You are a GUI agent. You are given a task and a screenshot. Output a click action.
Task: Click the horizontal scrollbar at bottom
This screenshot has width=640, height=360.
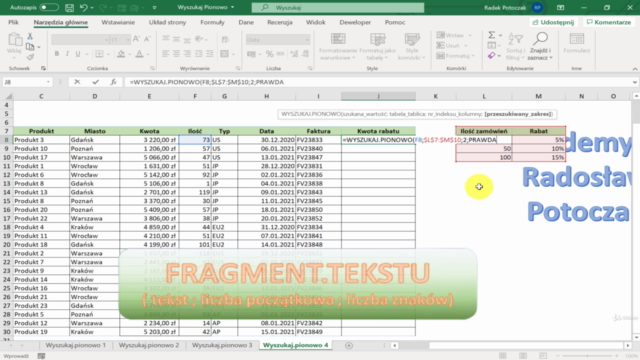tap(511, 345)
